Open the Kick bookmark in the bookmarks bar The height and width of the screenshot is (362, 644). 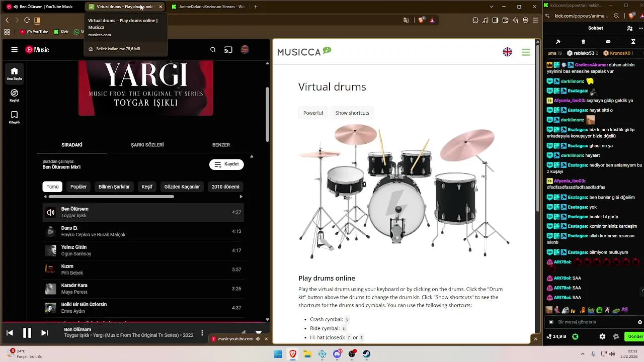[61, 32]
